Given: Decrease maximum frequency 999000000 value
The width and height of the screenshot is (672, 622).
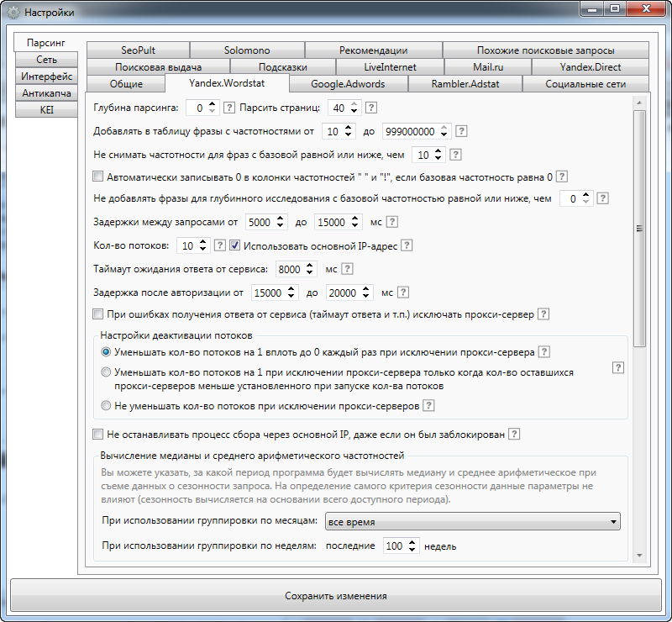Looking at the screenshot, I should (444, 134).
